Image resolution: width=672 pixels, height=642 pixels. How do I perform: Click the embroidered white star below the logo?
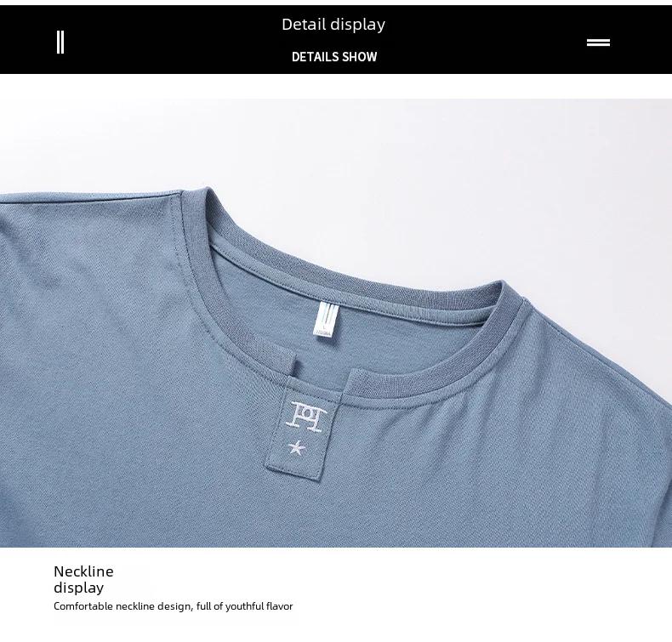pyautogui.click(x=297, y=448)
